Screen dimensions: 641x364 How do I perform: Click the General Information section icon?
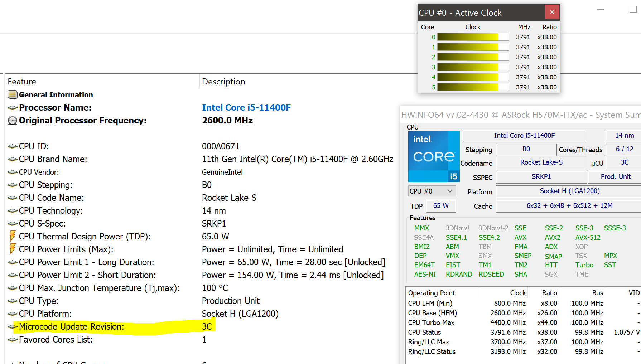tap(13, 94)
